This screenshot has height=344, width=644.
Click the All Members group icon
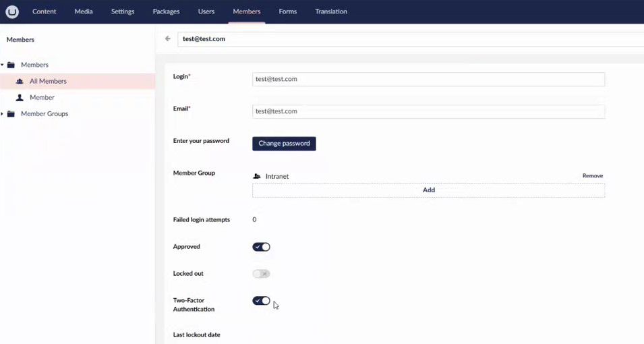pos(20,82)
